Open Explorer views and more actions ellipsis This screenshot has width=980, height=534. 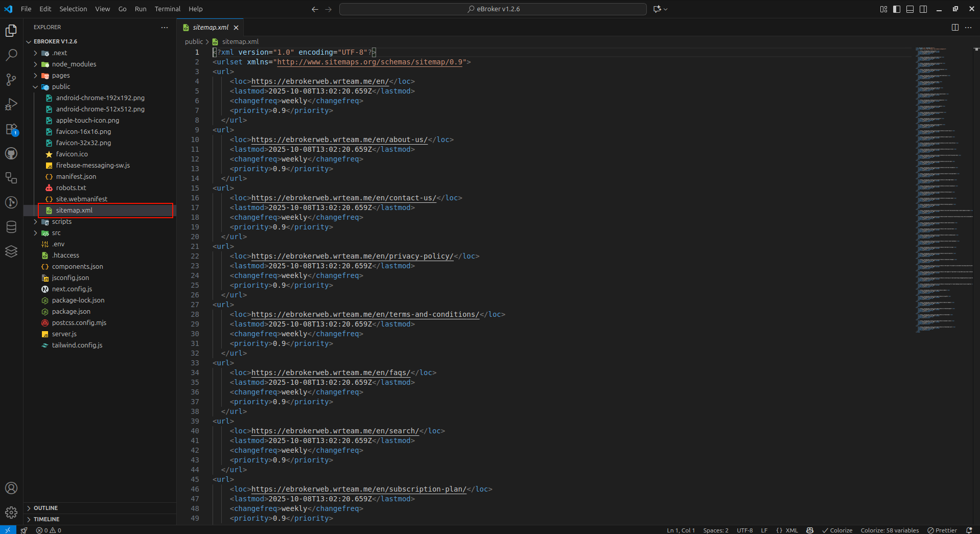(165, 28)
